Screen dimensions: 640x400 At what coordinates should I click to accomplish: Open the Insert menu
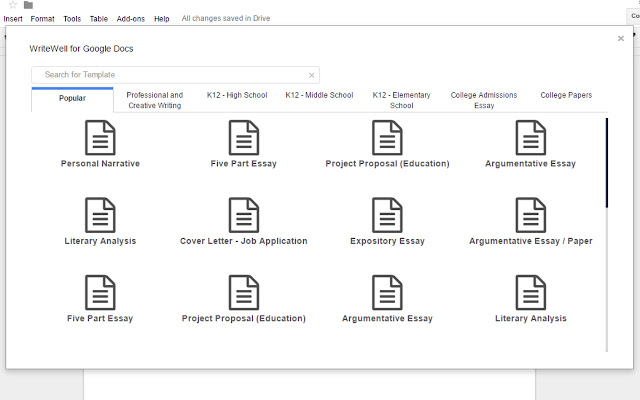click(13, 19)
